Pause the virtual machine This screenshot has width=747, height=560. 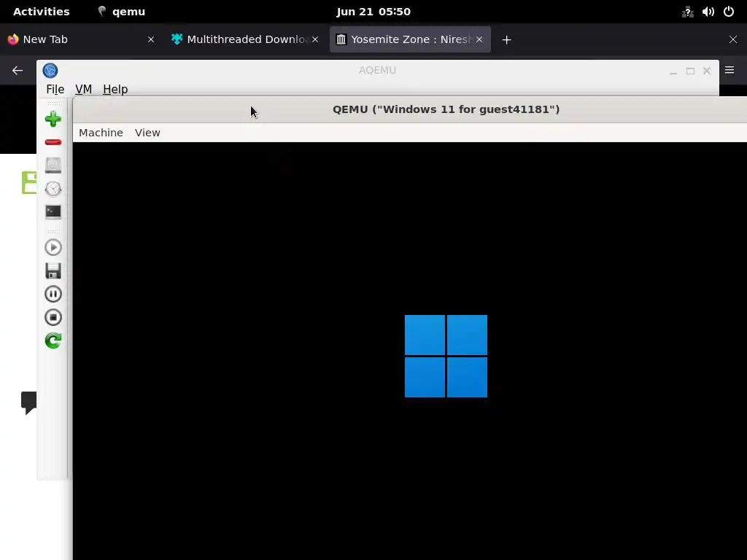click(53, 294)
